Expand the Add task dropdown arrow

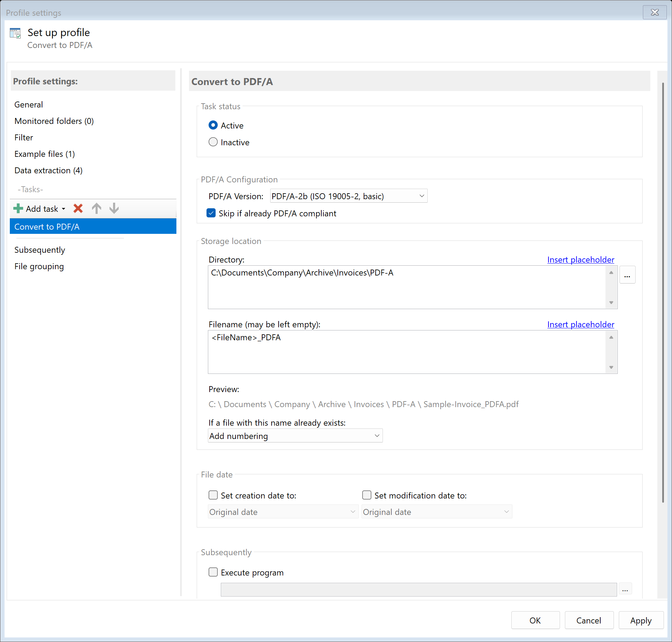tap(63, 208)
